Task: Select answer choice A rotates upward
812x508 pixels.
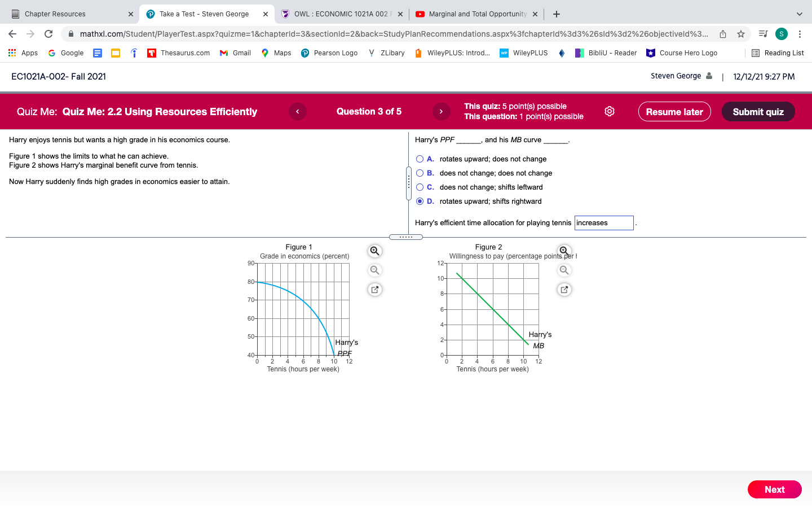Action: click(420, 159)
